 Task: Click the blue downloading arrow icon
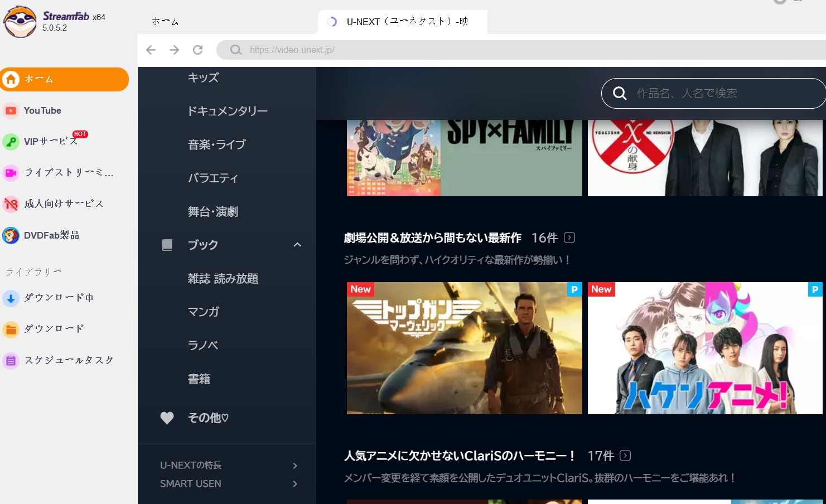pos(11,298)
